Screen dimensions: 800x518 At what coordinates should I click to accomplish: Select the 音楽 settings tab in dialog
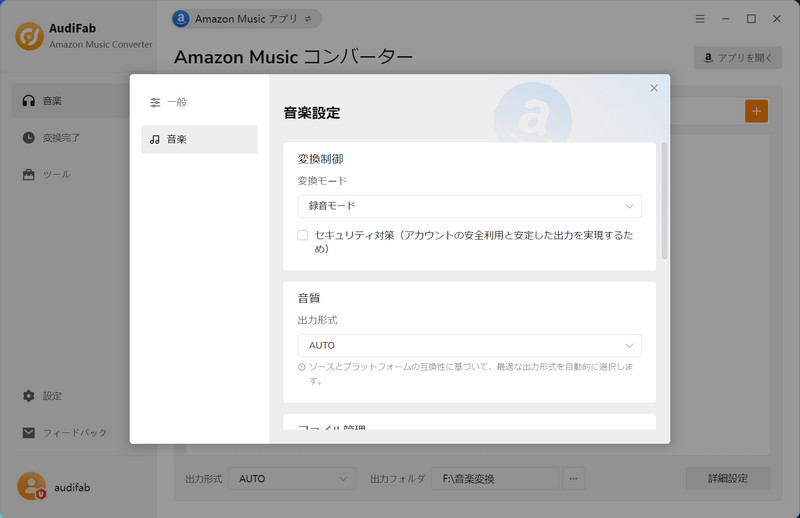tap(199, 139)
